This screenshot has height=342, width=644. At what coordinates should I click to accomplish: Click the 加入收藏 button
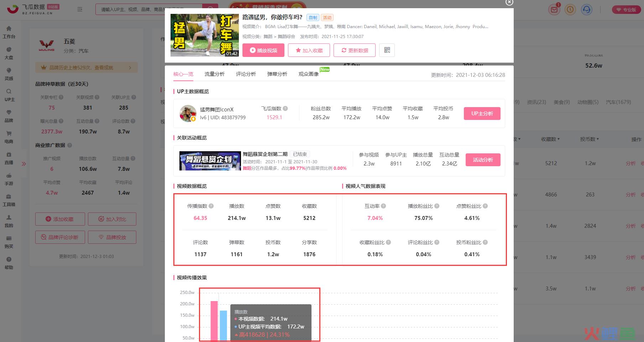tap(309, 50)
